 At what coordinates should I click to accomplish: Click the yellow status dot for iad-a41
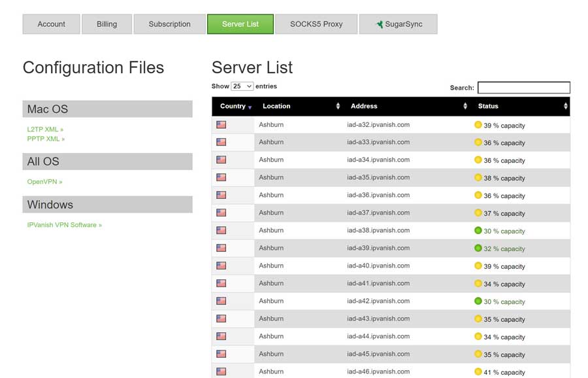pos(478,283)
